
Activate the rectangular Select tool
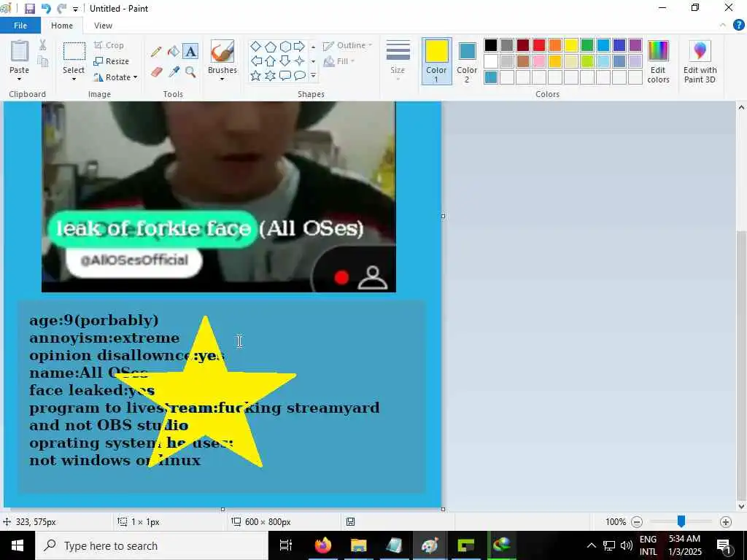coord(74,51)
